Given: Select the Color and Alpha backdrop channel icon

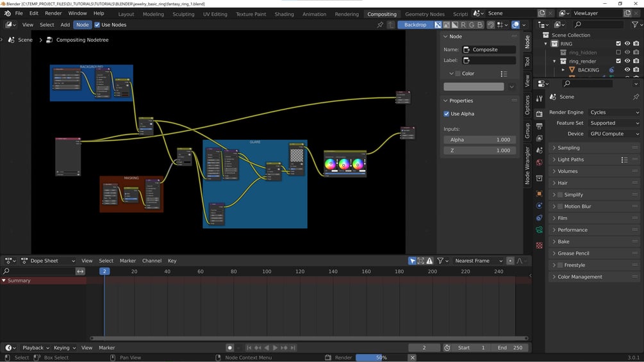Looking at the screenshot, I should click(x=438, y=24).
